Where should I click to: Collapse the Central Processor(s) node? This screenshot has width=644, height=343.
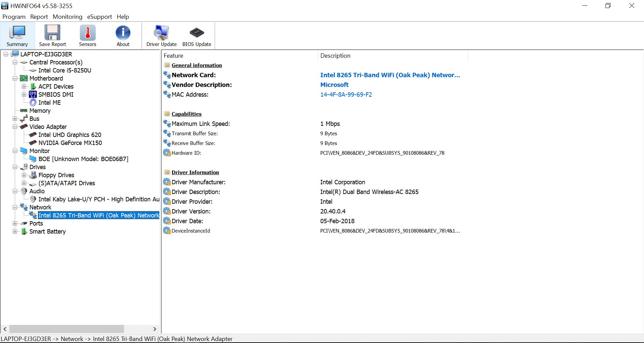pyautogui.click(x=15, y=62)
